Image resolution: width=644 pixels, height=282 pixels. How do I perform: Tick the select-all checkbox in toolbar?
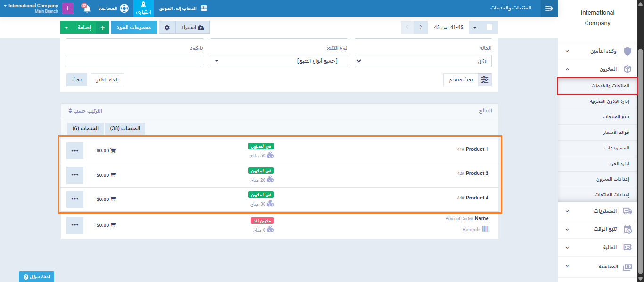[489, 27]
